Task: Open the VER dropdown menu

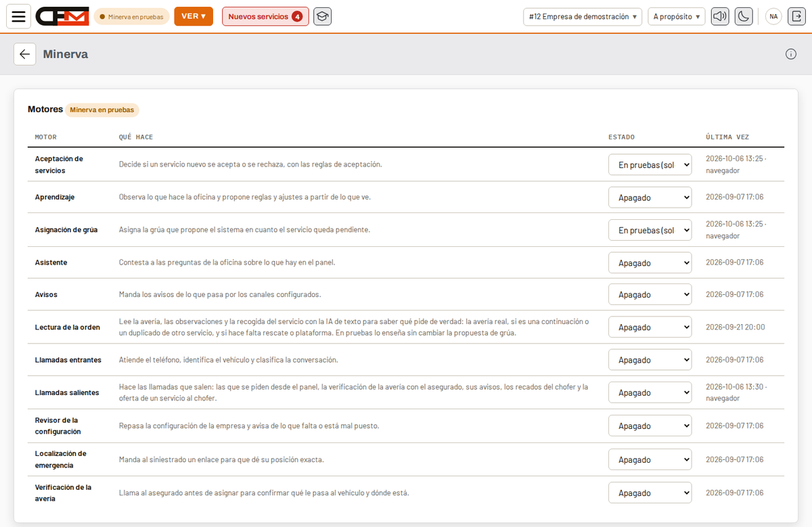Action: click(x=194, y=16)
